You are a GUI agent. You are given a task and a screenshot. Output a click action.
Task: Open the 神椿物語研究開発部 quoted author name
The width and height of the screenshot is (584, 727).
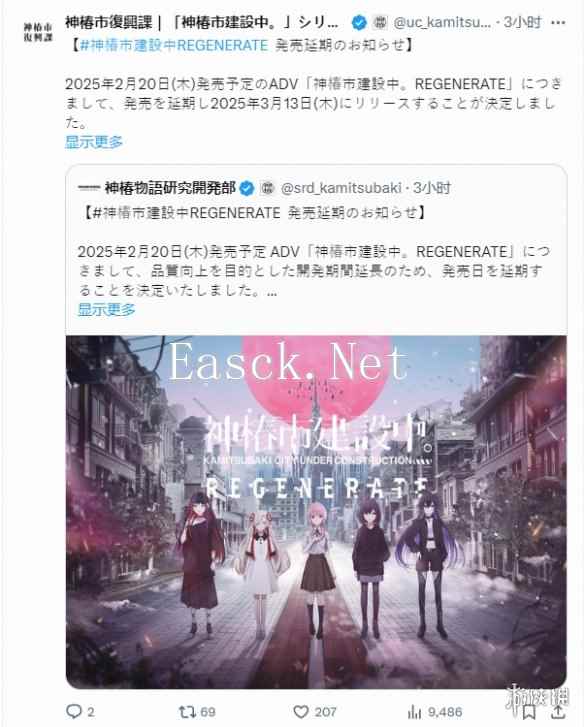tap(170, 188)
